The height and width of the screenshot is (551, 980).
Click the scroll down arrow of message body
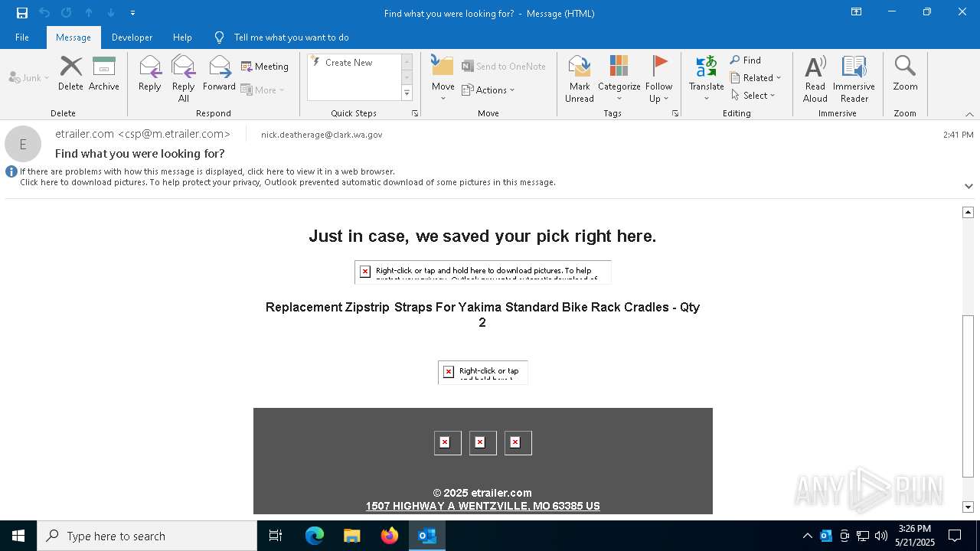pos(968,507)
